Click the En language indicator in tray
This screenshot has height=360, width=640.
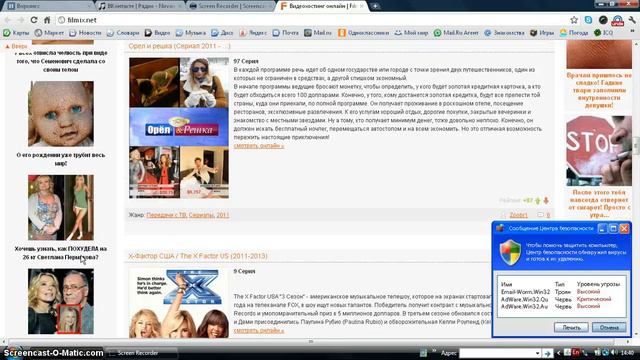point(576,352)
